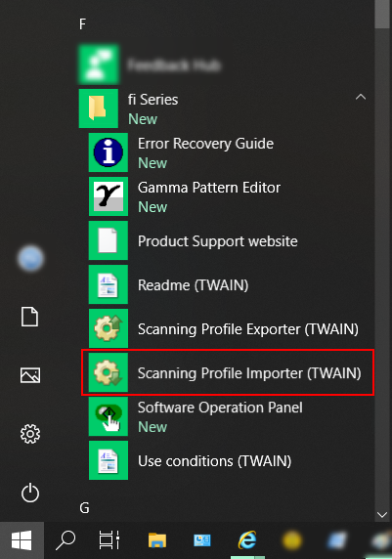
Task: Open Product Support website page icon
Action: [109, 240]
